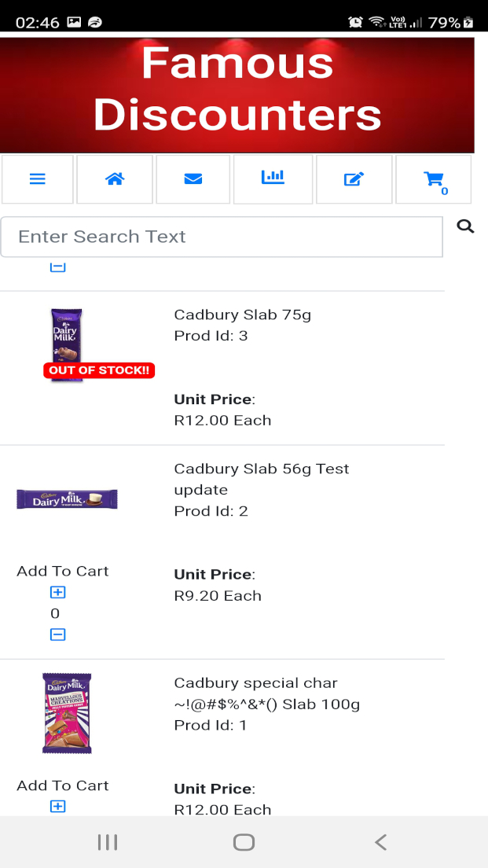Viewport: 488px width, 868px height.
Task: Open the hamburger menu
Action: [x=38, y=179]
